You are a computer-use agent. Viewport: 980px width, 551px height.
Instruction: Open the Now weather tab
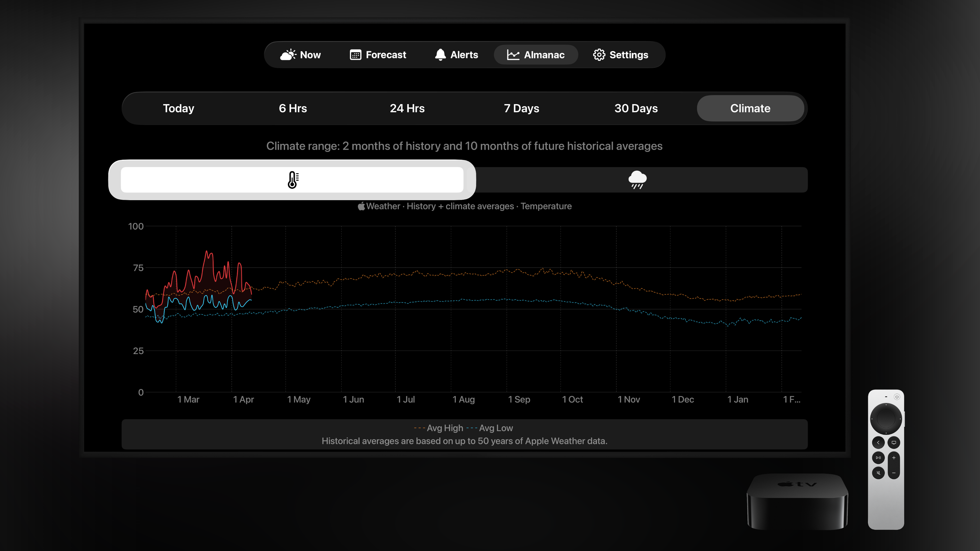(301, 55)
